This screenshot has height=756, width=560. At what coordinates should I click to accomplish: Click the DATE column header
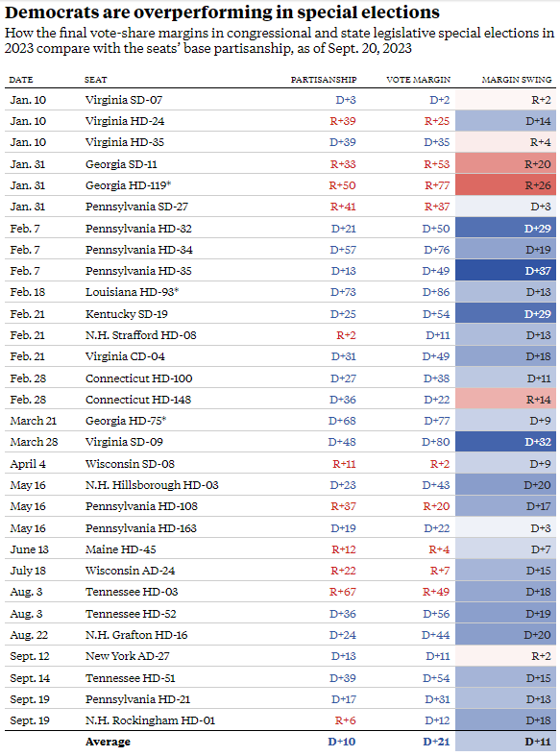(21, 80)
